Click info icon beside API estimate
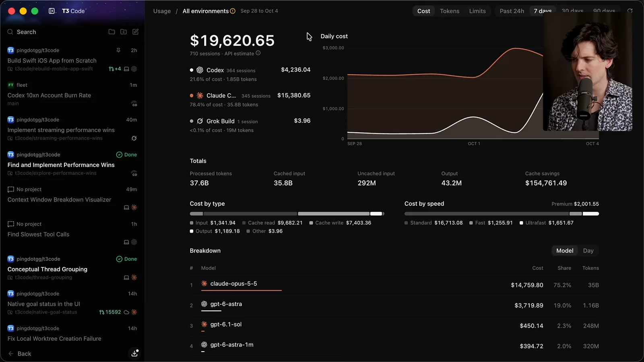 click(258, 53)
